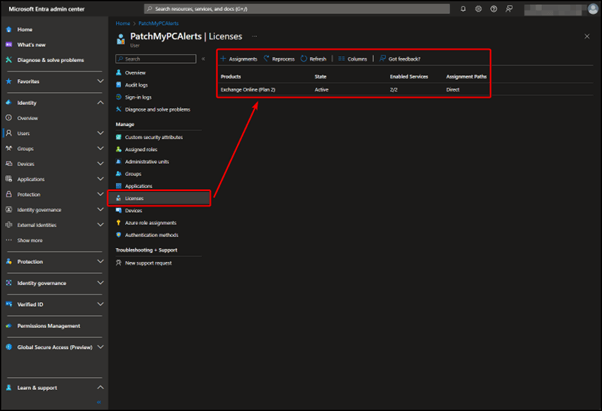This screenshot has width=602, height=411.
Task: Sort by the Enabled Services column header
Action: point(408,77)
